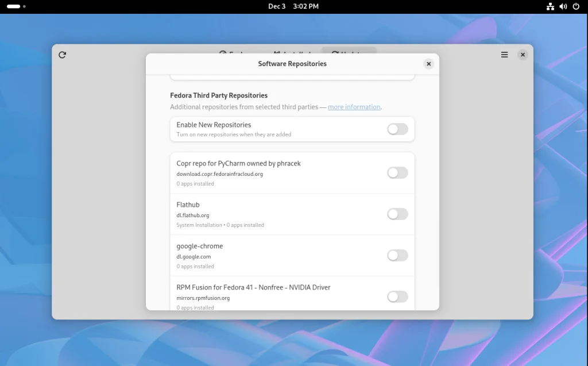588x366 pixels.
Task: Click the volume icon in the top bar
Action: [x=563, y=6]
